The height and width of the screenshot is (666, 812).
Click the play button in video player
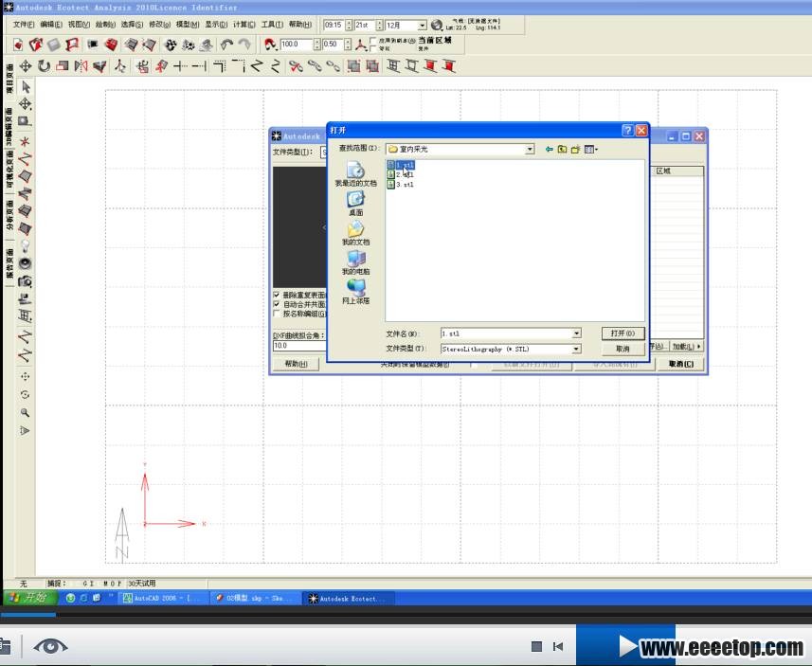pos(627,646)
